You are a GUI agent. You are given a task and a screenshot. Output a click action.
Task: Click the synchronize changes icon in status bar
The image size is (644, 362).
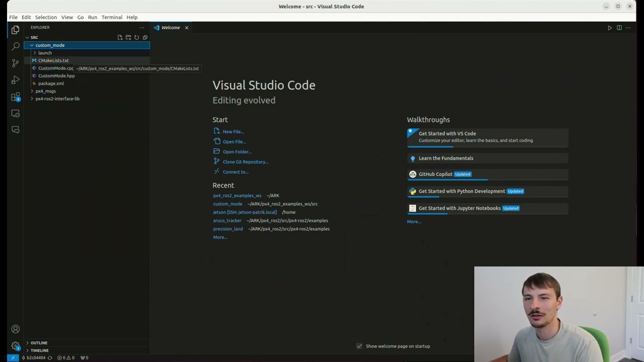(x=50, y=358)
